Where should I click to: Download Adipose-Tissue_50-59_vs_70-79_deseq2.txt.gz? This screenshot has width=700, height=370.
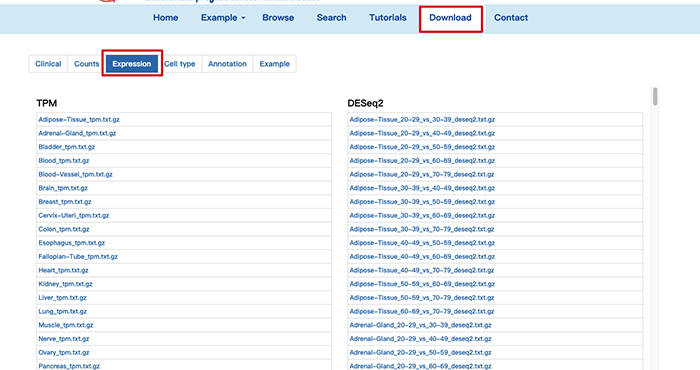pyautogui.click(x=421, y=298)
